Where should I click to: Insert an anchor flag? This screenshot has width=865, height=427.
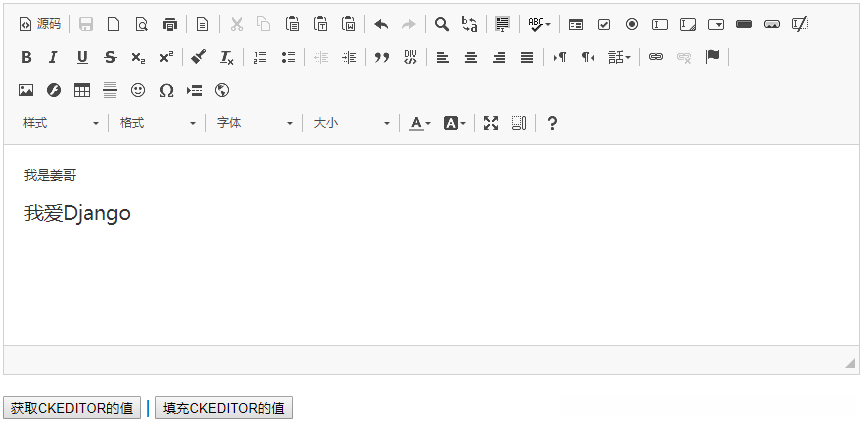[712, 57]
